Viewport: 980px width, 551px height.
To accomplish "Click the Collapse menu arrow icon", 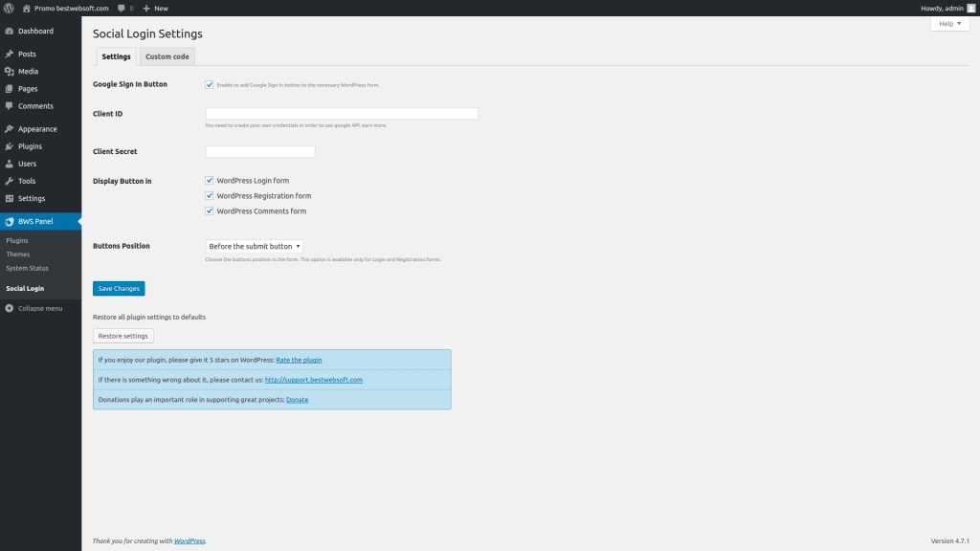I will click(x=10, y=308).
